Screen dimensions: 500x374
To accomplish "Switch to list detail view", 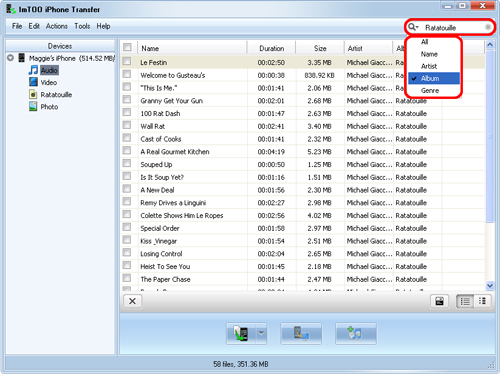I will pos(465,301).
